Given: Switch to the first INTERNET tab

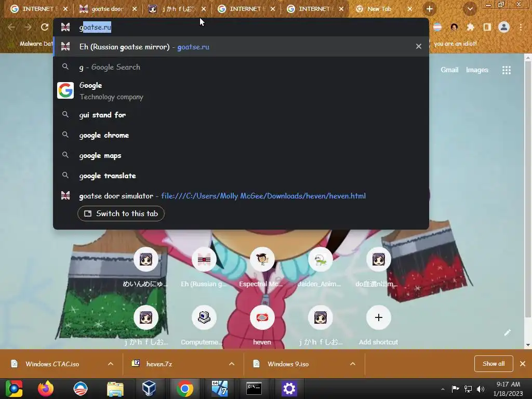Looking at the screenshot, I should pos(38,9).
